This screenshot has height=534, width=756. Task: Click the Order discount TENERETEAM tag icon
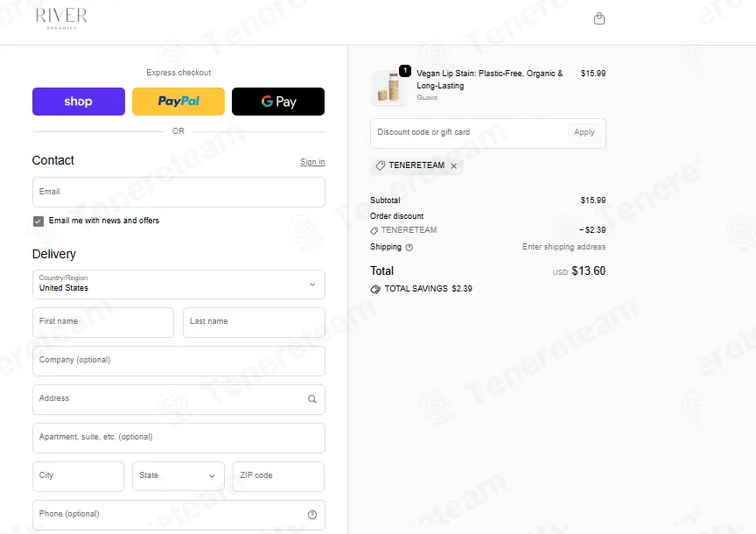click(374, 230)
